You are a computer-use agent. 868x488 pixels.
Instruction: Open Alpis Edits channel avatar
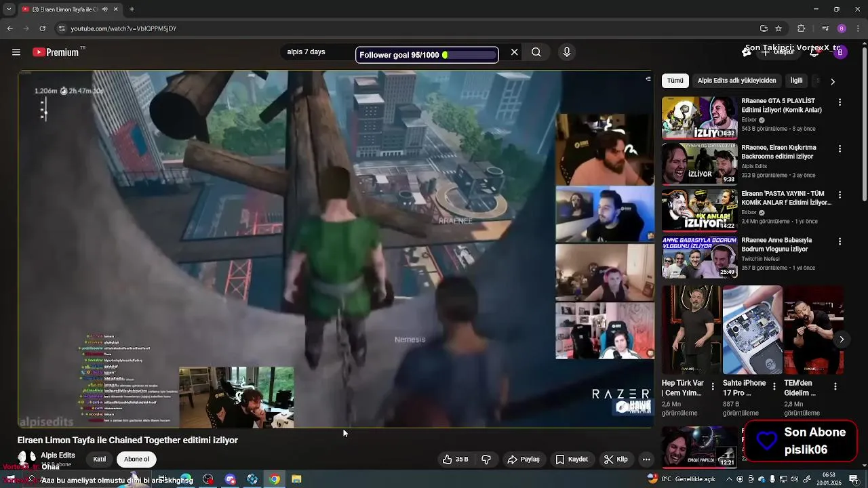click(26, 459)
